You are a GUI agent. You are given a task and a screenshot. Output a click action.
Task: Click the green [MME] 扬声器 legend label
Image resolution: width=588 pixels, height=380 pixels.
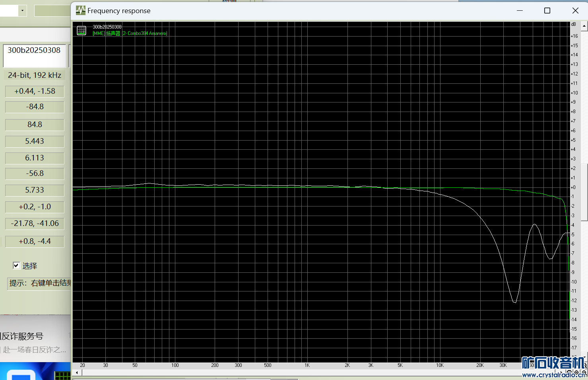[x=130, y=33]
